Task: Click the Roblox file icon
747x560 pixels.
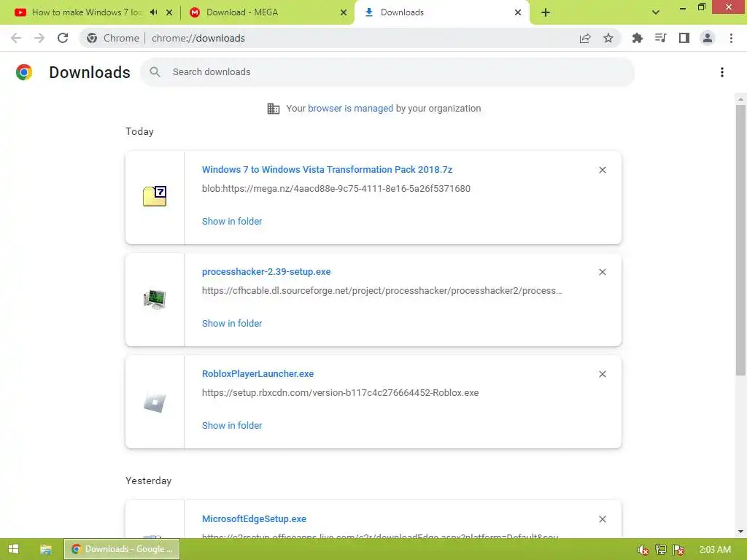Action: (x=155, y=402)
